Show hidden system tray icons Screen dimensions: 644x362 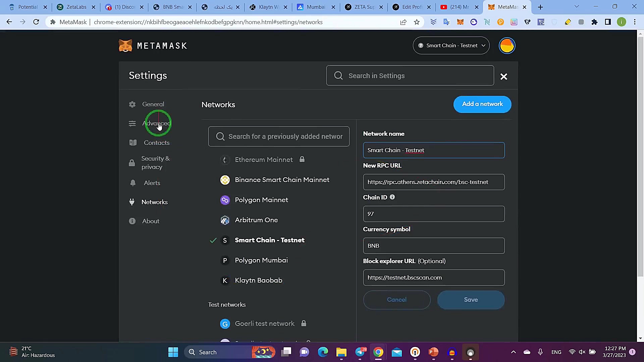(513, 352)
